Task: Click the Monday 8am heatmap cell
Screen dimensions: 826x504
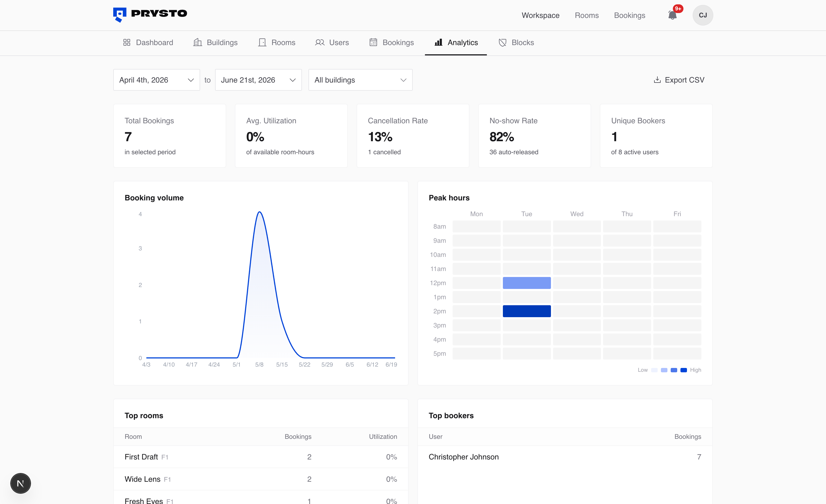Action: tap(476, 226)
